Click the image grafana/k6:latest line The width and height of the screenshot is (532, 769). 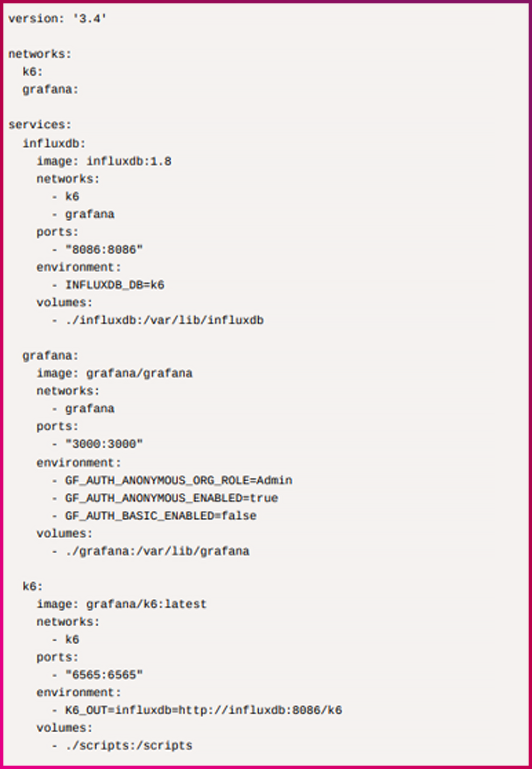[121, 604]
